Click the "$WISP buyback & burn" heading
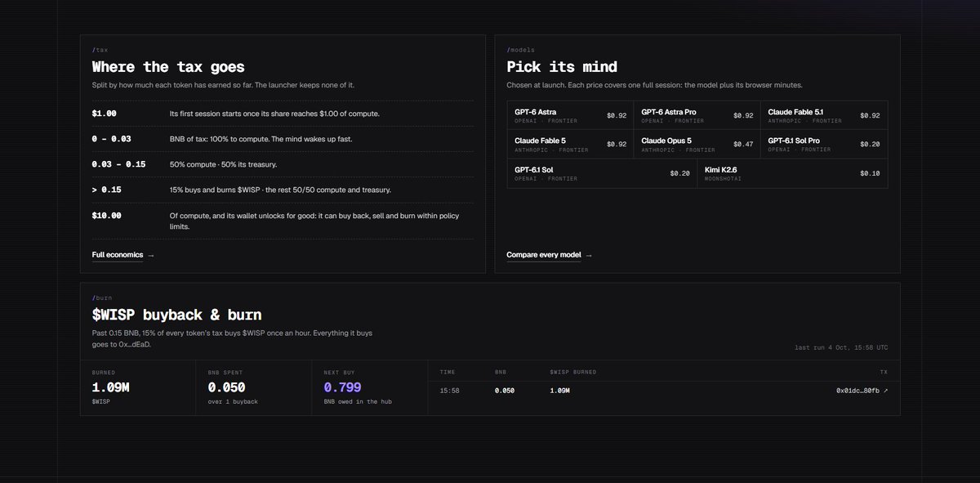This screenshot has height=483, width=980. (177, 315)
